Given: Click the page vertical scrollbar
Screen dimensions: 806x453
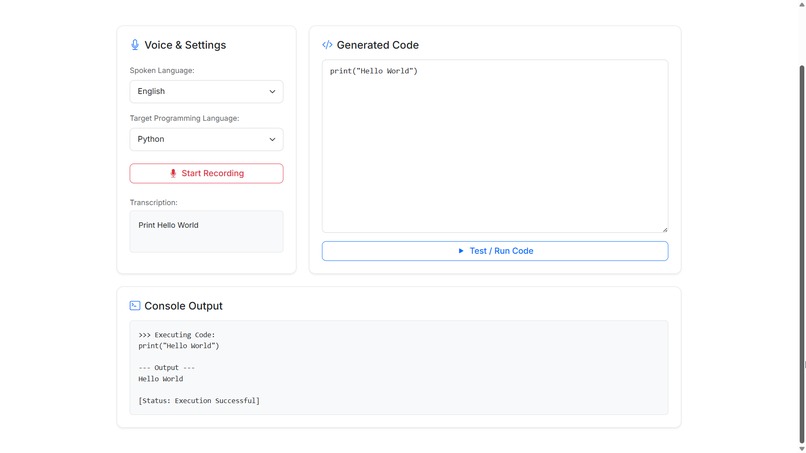Looking at the screenshot, I should pyautogui.click(x=801, y=252).
